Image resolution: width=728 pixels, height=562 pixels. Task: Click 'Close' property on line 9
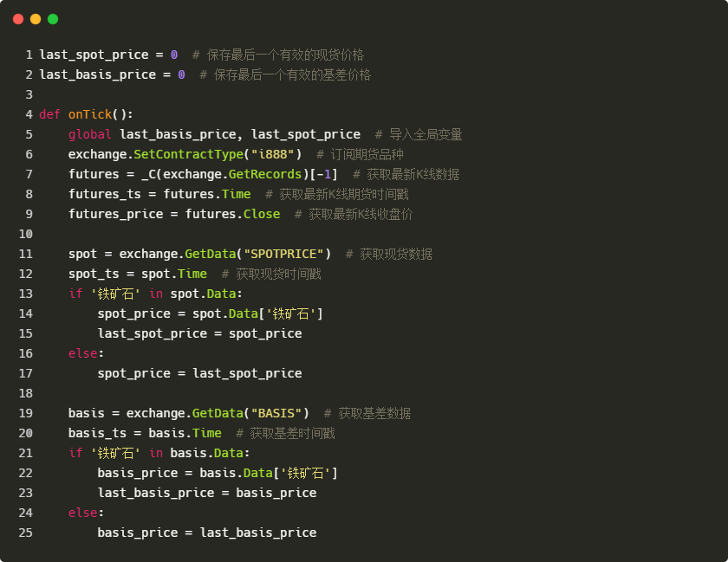262,214
